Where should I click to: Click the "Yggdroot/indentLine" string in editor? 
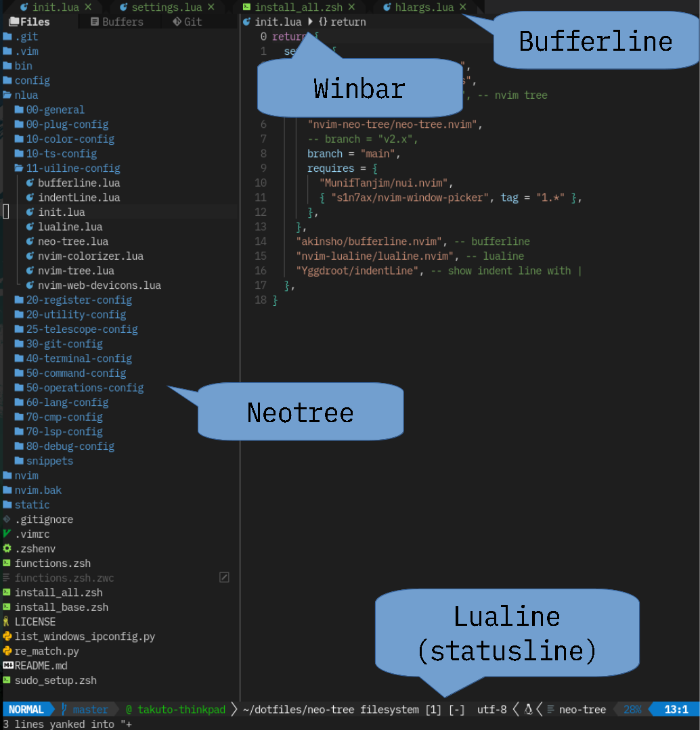click(357, 271)
